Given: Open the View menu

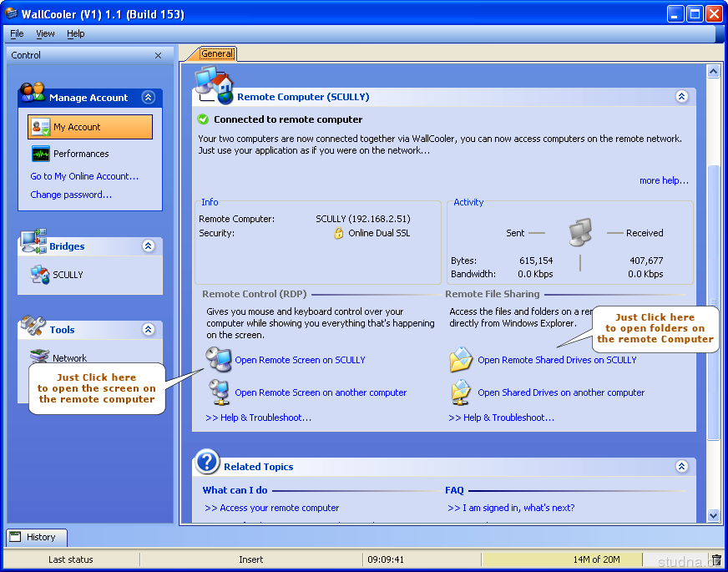Looking at the screenshot, I should 45,33.
